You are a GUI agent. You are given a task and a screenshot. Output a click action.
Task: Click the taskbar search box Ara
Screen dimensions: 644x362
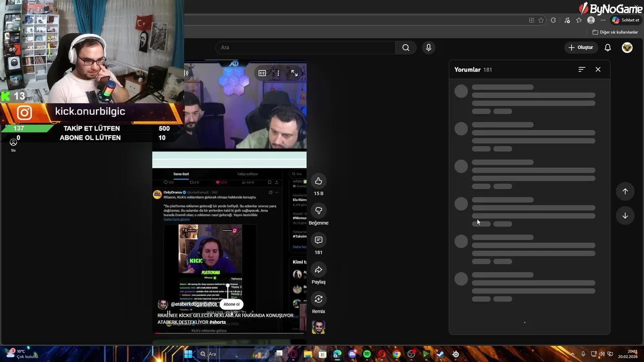(232, 354)
